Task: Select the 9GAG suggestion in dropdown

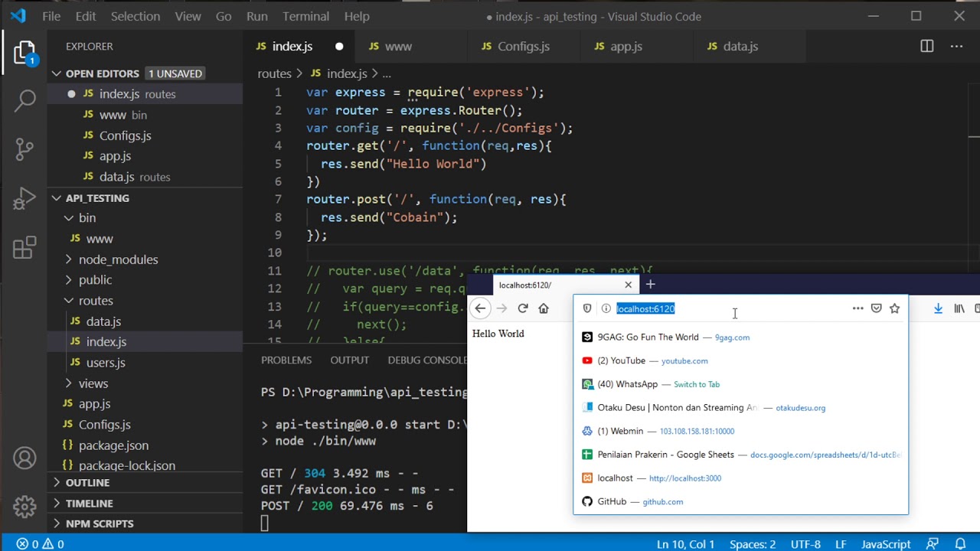Action: pyautogui.click(x=740, y=337)
